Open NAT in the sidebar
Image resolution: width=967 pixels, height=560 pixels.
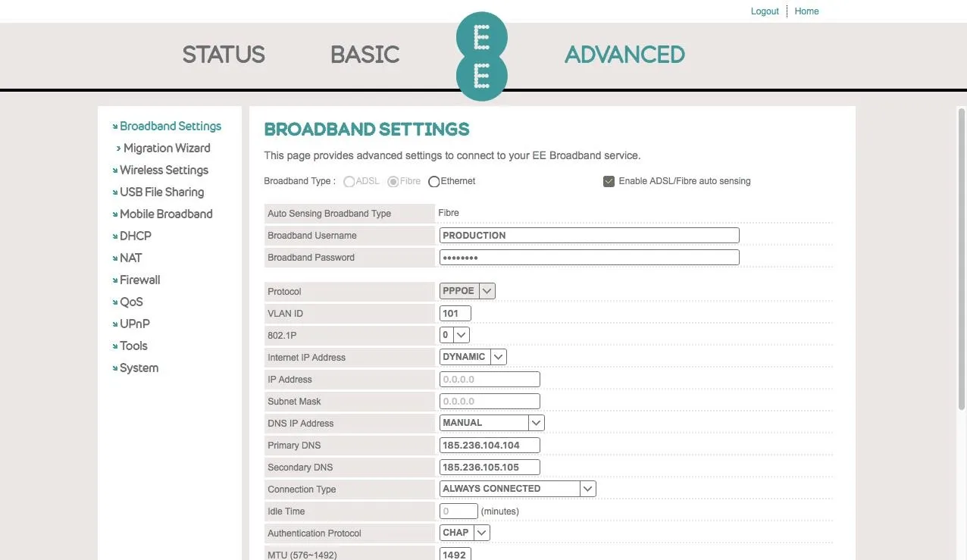pos(131,258)
